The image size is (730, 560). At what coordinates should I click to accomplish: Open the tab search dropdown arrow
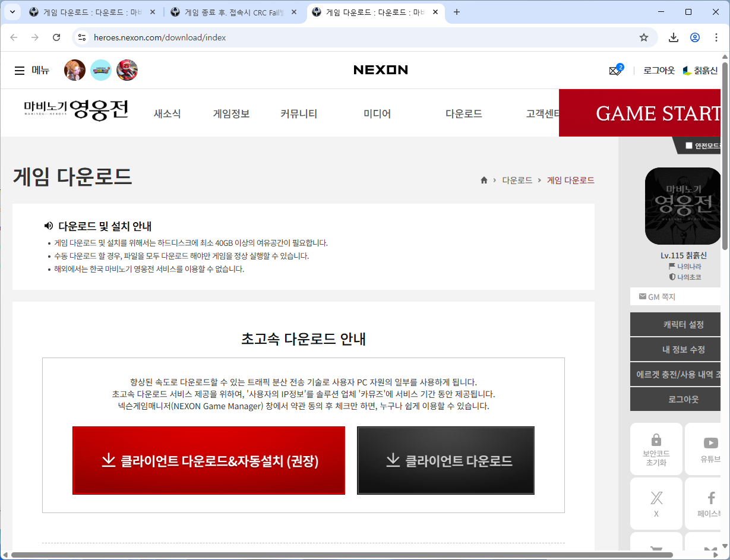[12, 12]
